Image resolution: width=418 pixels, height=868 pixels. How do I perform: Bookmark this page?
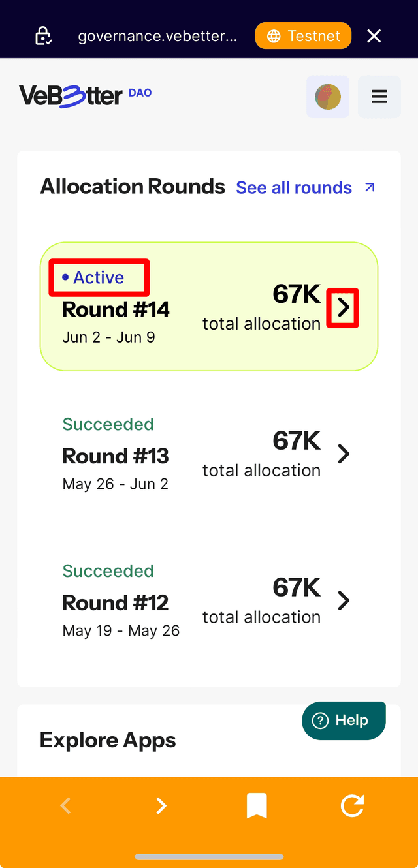257,807
